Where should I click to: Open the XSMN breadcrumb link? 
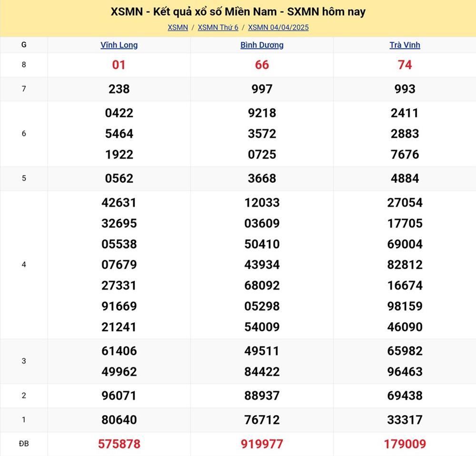[x=178, y=28]
